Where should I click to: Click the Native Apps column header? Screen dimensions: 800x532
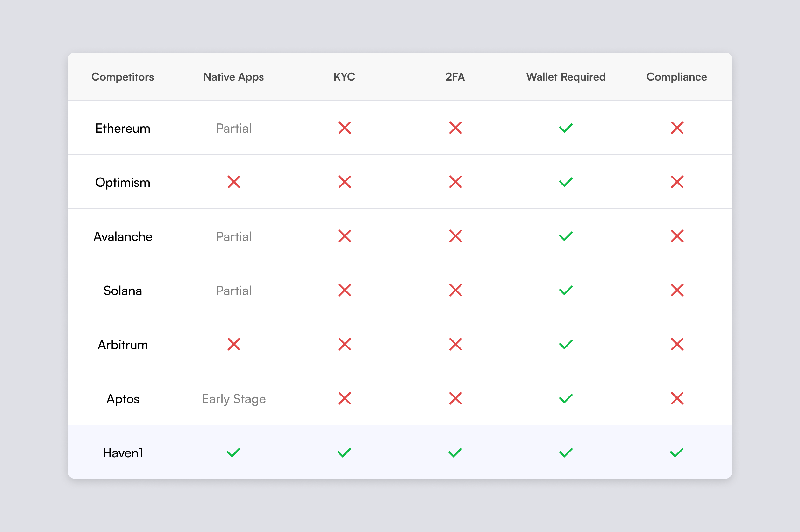(233, 77)
